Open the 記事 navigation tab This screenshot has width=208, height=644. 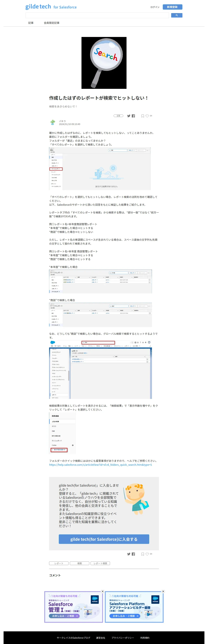point(31,23)
